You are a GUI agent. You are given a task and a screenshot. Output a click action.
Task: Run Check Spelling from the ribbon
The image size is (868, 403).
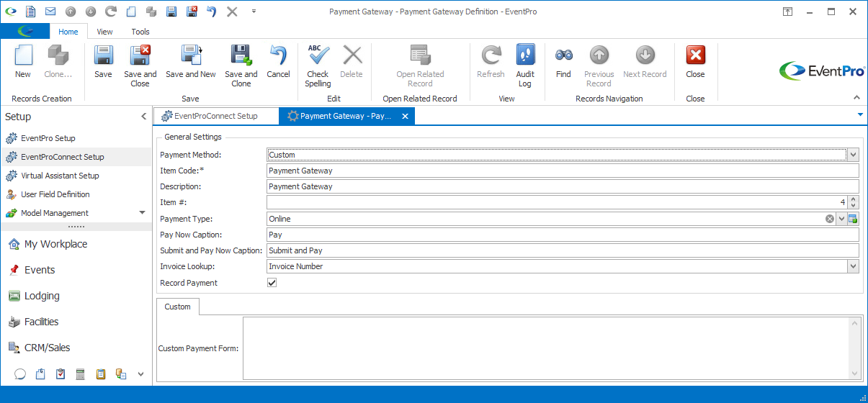coord(318,66)
